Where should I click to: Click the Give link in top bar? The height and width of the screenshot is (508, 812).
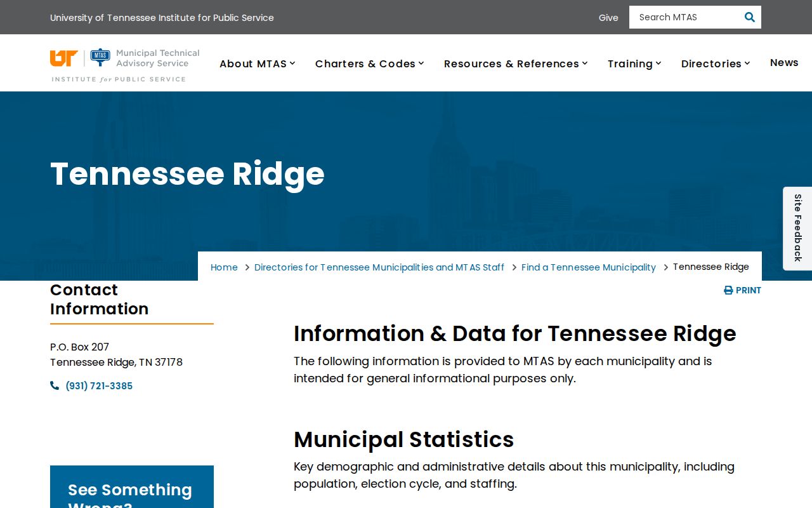[x=608, y=18]
